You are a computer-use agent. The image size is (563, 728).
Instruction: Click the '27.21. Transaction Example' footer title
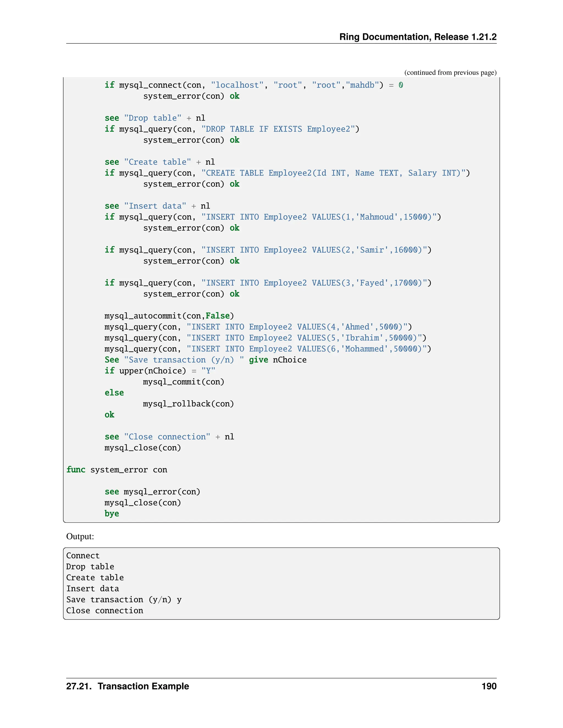[127, 686]
